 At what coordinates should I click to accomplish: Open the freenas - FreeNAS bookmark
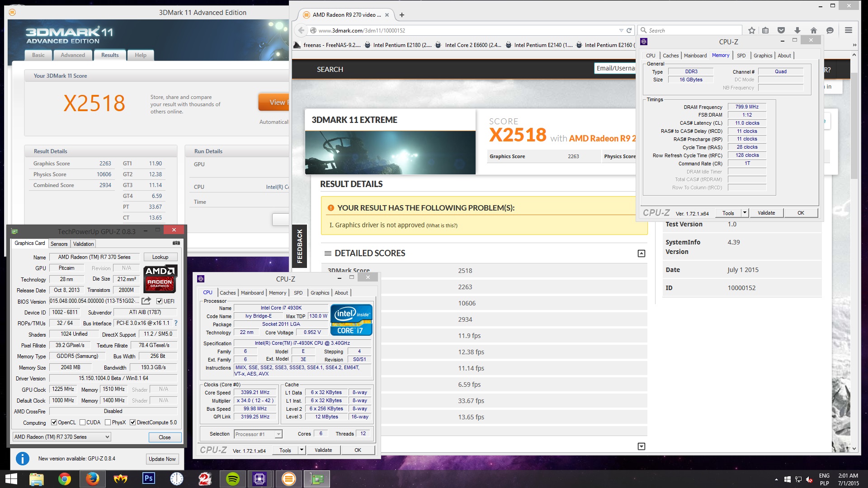[x=328, y=45]
